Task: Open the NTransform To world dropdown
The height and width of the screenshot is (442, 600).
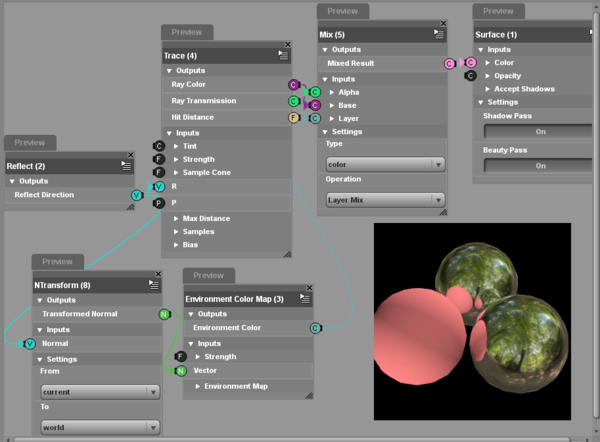Action: (x=100, y=427)
